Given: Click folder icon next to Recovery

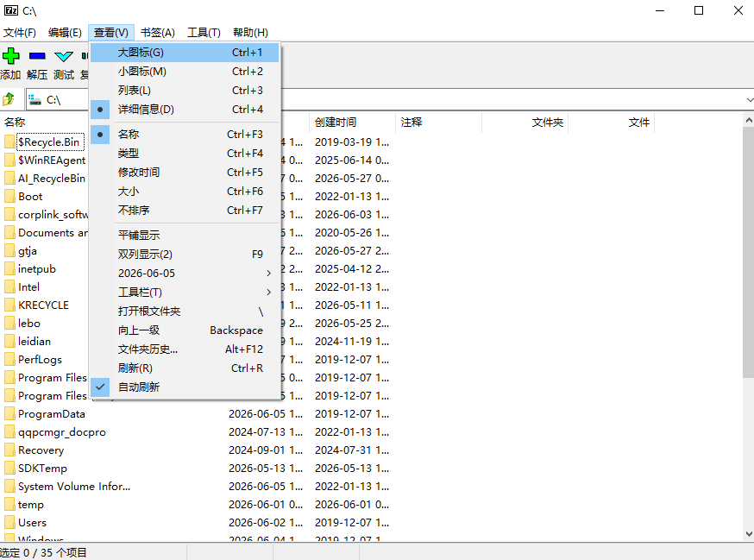Looking at the screenshot, I should tap(9, 450).
